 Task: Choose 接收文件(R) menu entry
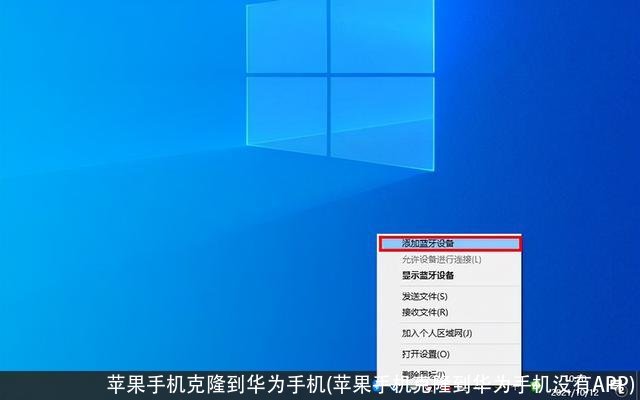click(x=449, y=313)
